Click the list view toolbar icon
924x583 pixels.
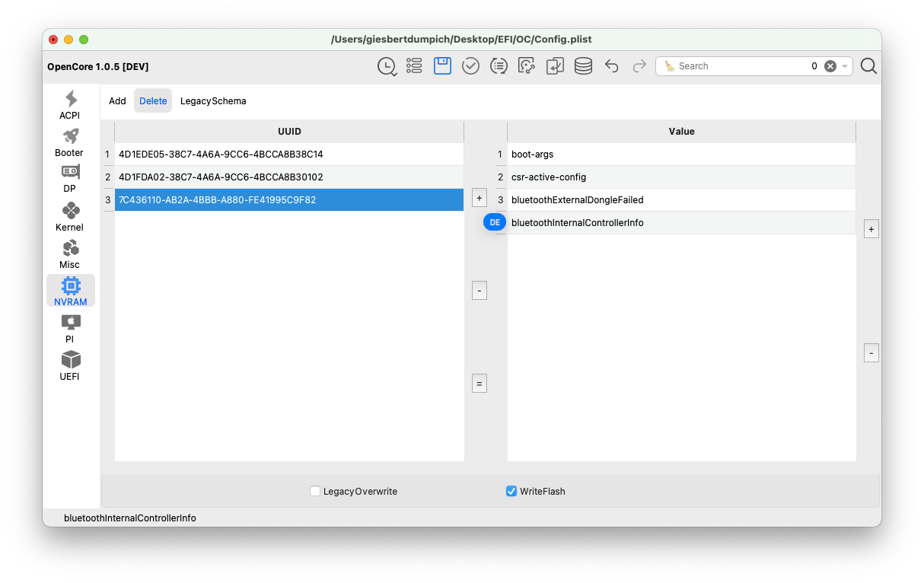coord(414,66)
